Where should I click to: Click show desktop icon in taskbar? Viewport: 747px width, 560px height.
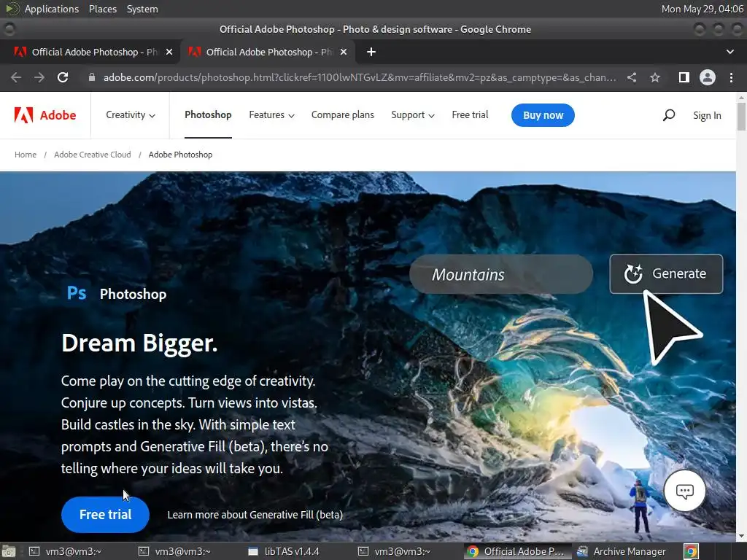[9, 551]
